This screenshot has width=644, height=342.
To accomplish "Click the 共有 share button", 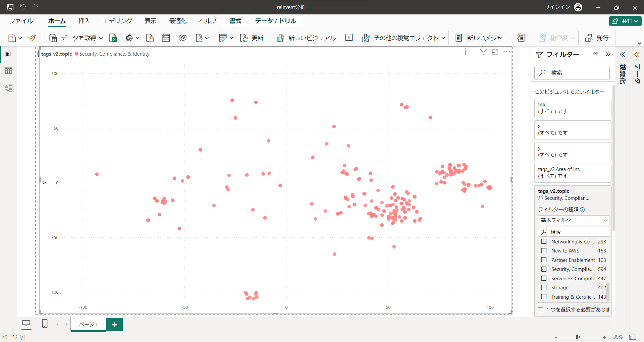I will click(x=625, y=21).
